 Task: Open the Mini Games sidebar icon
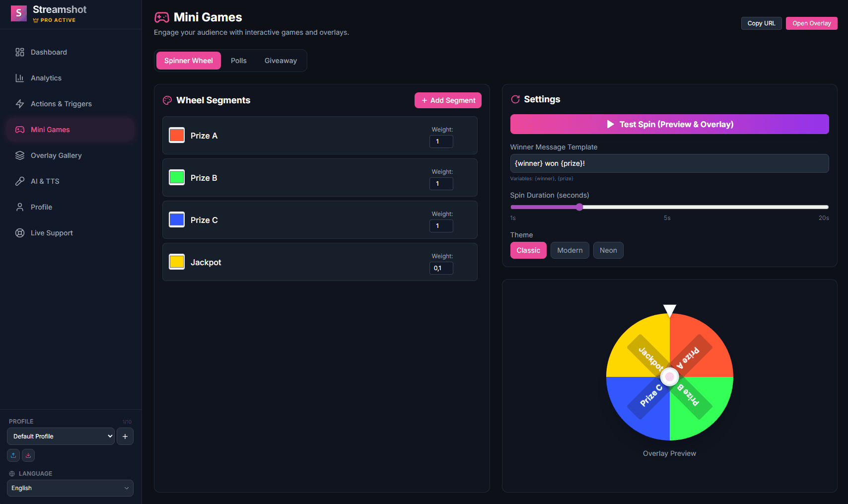click(20, 130)
